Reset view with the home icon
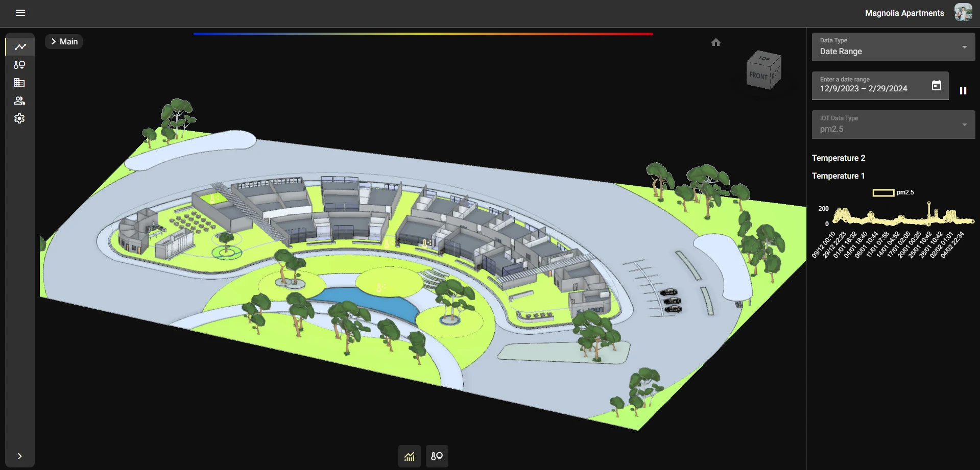This screenshot has width=980, height=470. [715, 42]
